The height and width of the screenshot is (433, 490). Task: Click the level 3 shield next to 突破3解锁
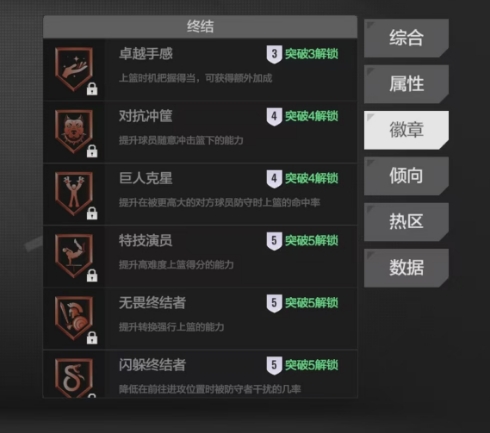(274, 54)
